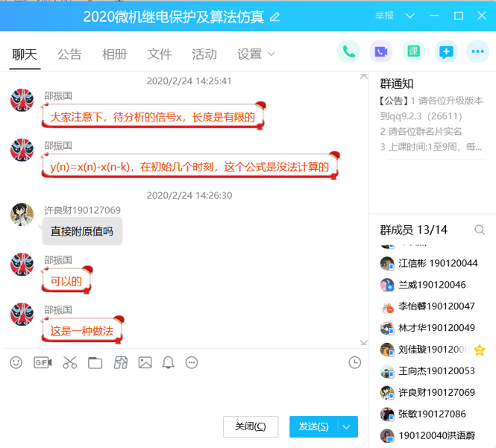Edit group name with pencil icon
Viewport: 496px width, 448px height.
(x=274, y=16)
